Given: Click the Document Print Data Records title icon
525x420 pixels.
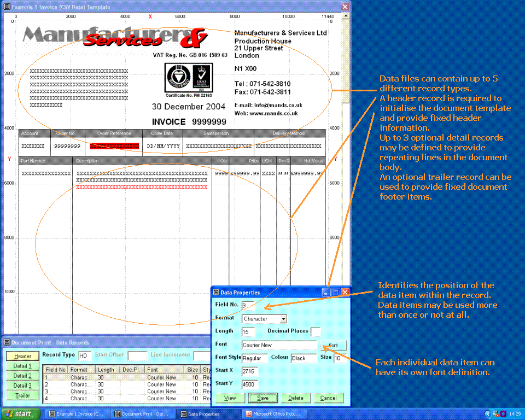Looking at the screenshot, I should click(x=7, y=342).
